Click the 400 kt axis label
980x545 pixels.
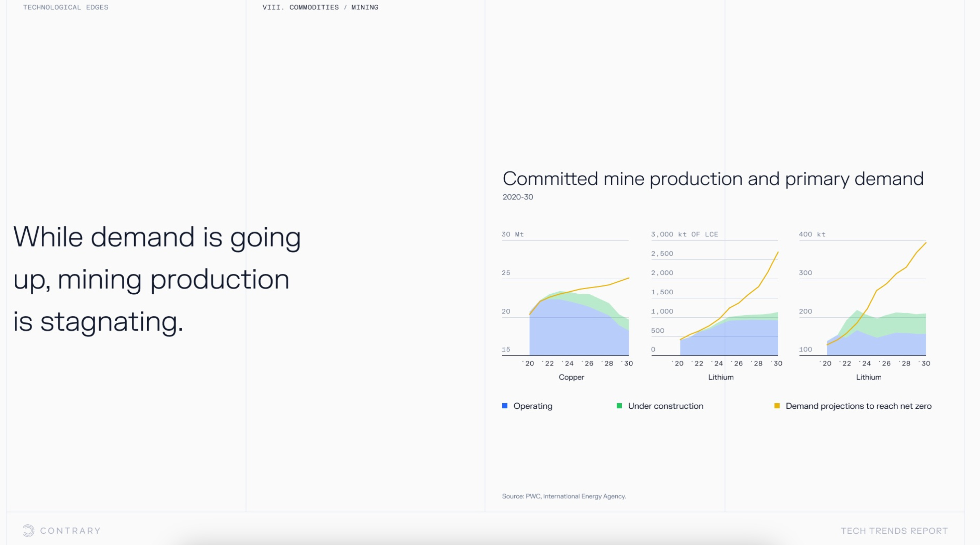[x=812, y=234]
